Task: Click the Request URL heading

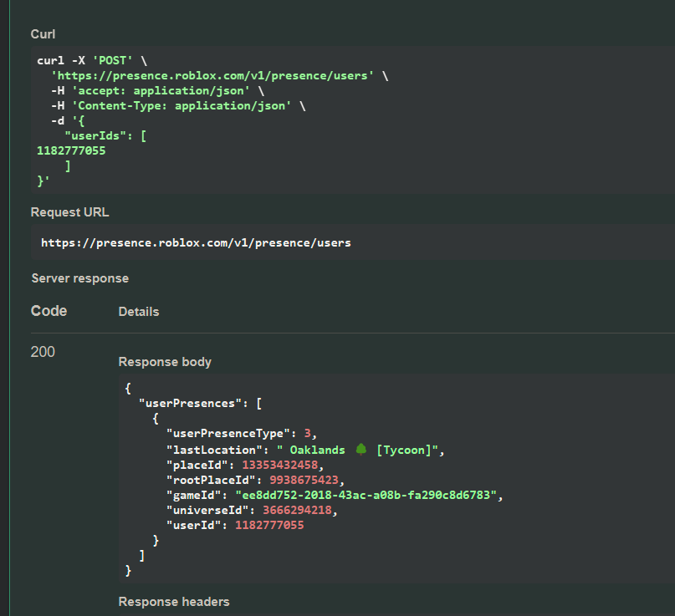Action: tap(69, 212)
